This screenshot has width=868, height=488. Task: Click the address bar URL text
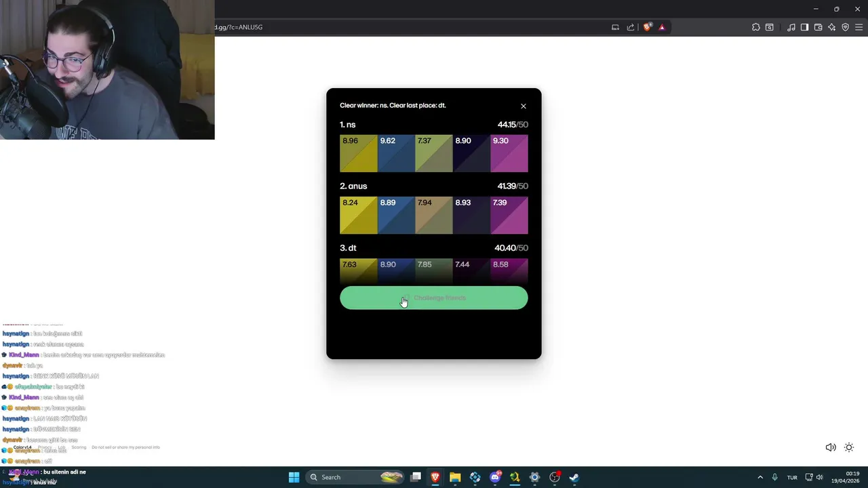click(x=239, y=27)
